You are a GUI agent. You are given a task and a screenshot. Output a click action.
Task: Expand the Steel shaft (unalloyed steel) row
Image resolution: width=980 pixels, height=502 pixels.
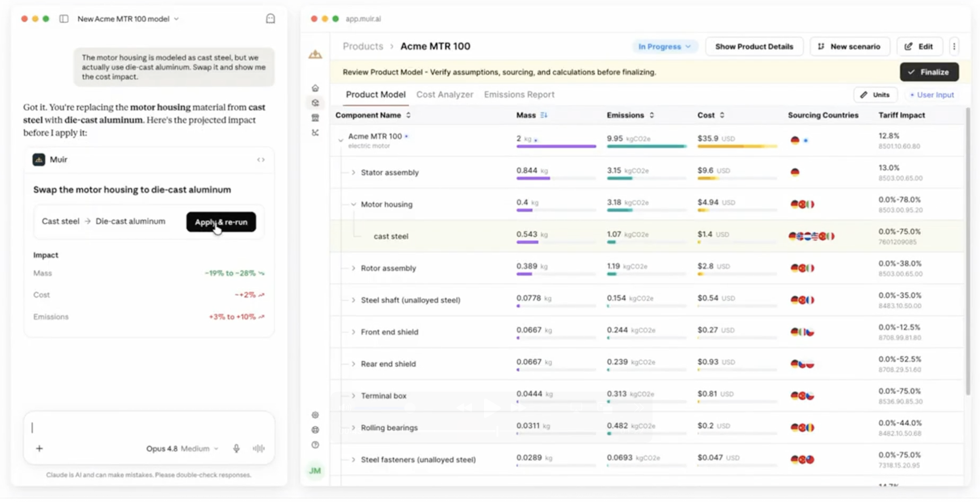[354, 300]
